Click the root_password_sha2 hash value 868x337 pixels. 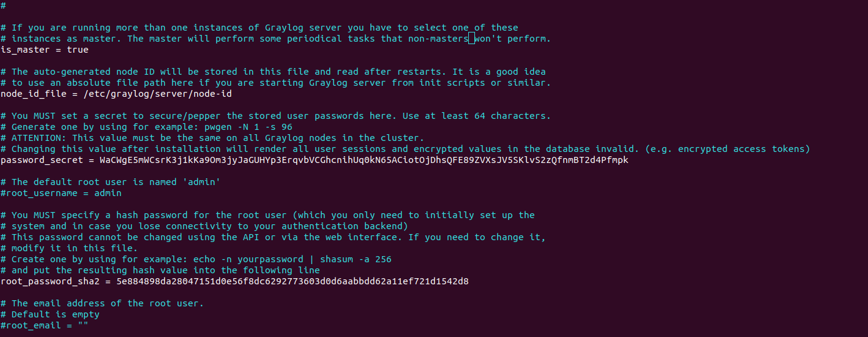pyautogui.click(x=293, y=281)
